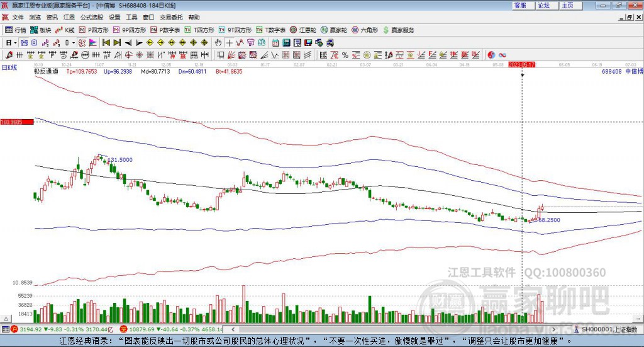644x347 pixels.
Task: Open the calculator icon
Action: (286, 42)
